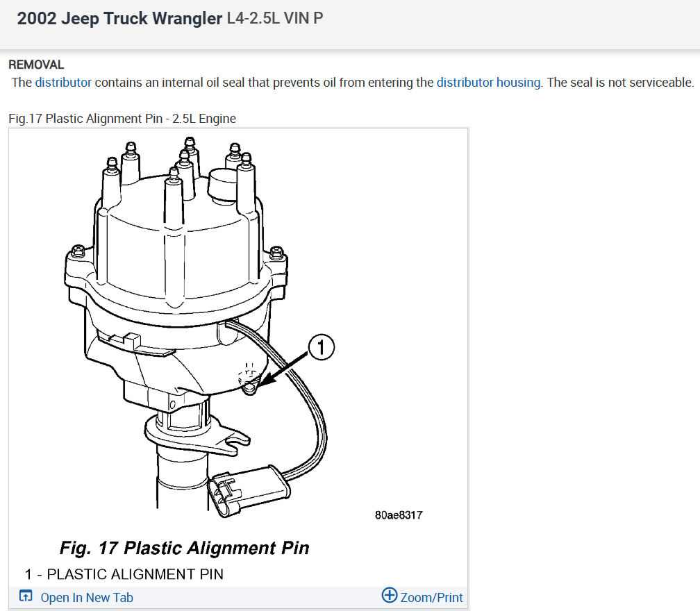Click the image code 80ae8317
Screen dimensions: 700x611
[x=399, y=515]
